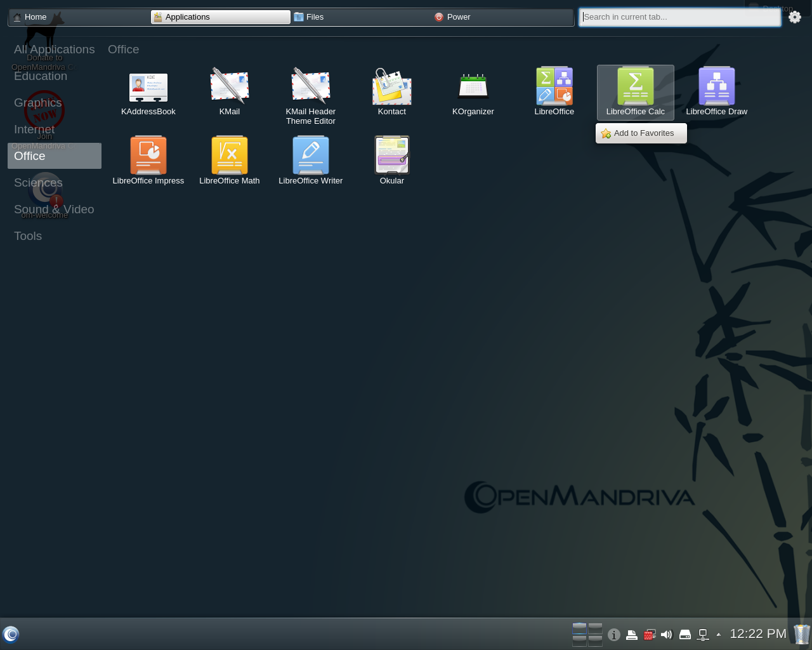
Task: Open the Graphics category
Action: click(x=55, y=103)
